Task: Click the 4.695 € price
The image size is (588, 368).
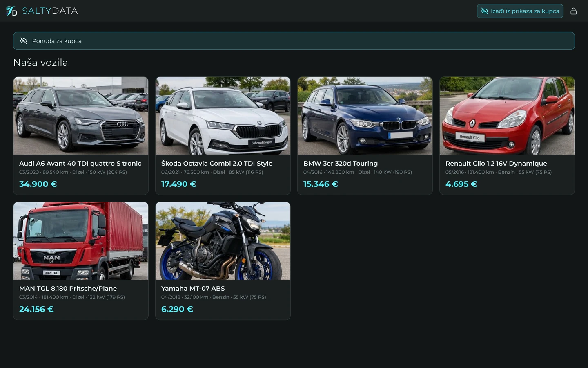Action: point(461,184)
